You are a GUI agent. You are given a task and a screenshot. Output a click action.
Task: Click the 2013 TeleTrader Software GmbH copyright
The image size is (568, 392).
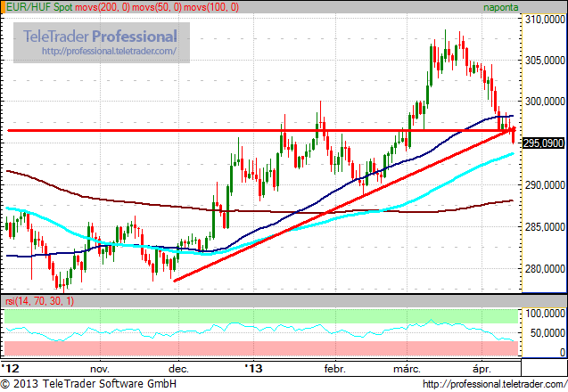(x=88, y=384)
